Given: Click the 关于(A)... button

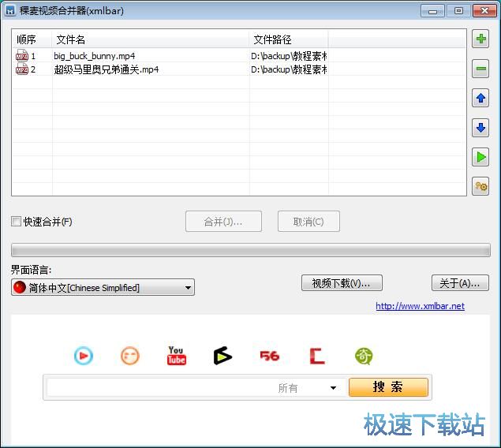Looking at the screenshot, I should pyautogui.click(x=460, y=283).
